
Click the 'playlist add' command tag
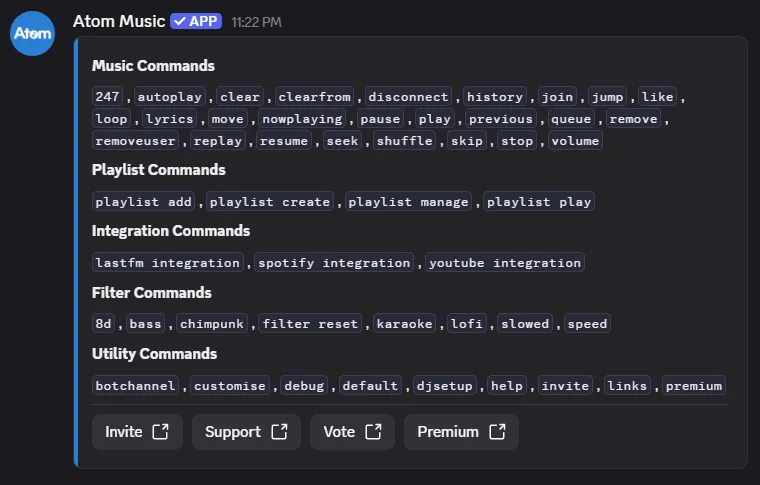[x=144, y=202]
